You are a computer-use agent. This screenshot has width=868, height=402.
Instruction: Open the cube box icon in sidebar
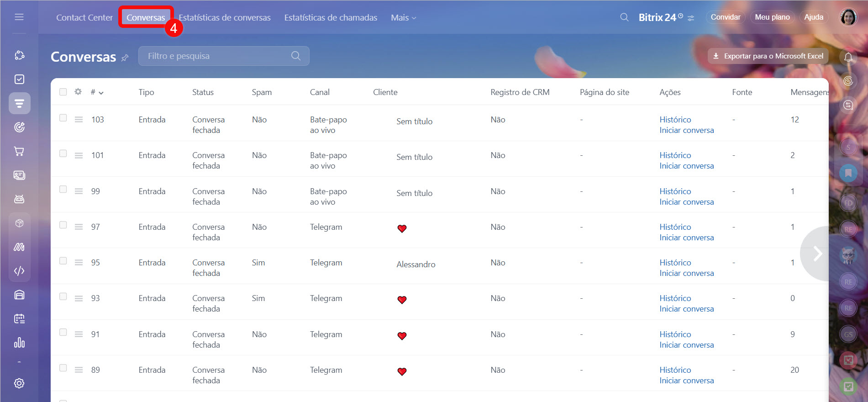pyautogui.click(x=19, y=223)
